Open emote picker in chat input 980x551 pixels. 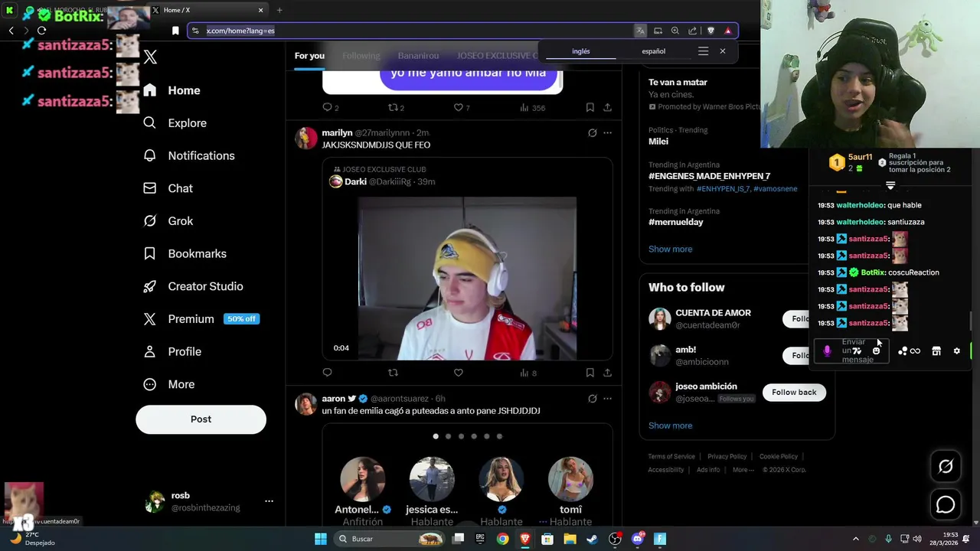point(877,351)
